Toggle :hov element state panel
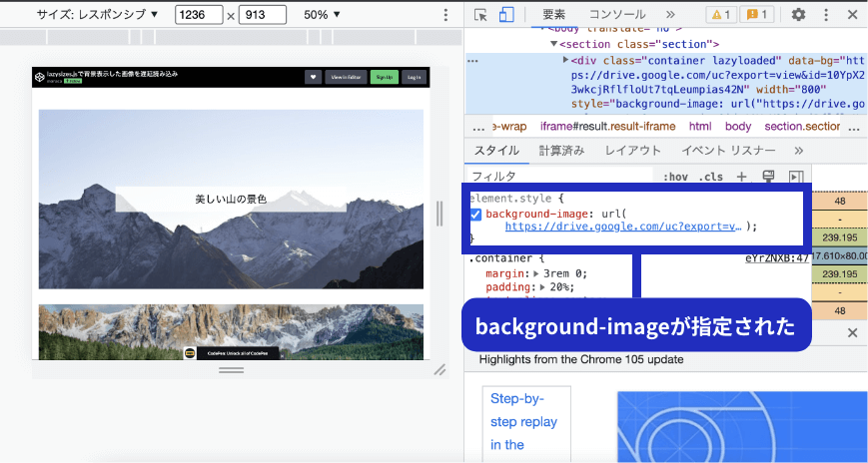868x463 pixels. [675, 177]
